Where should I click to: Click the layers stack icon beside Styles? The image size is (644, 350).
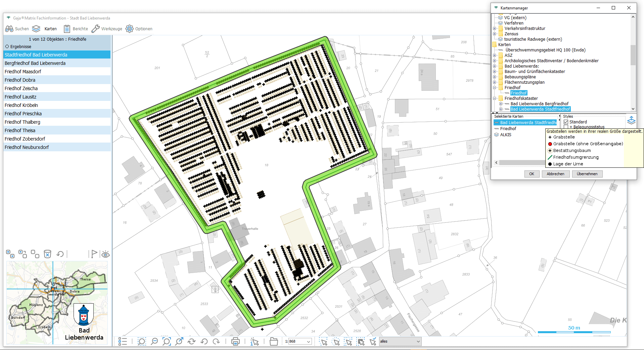(x=631, y=120)
